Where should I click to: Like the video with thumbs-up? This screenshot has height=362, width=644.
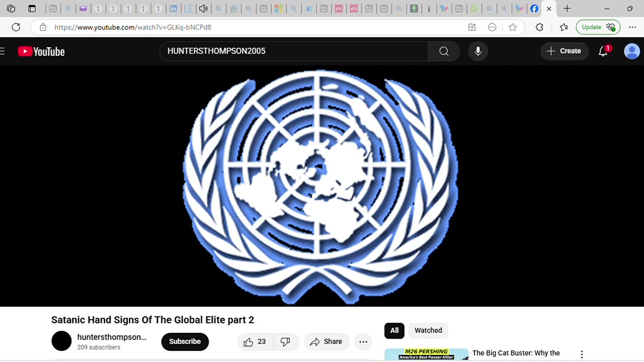coord(255,342)
